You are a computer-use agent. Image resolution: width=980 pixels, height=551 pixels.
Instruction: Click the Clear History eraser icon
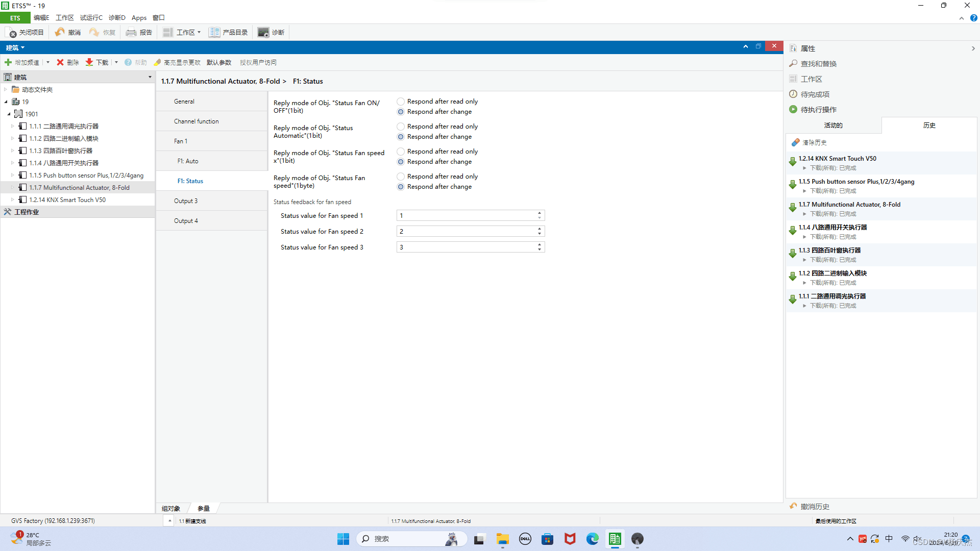[795, 143]
